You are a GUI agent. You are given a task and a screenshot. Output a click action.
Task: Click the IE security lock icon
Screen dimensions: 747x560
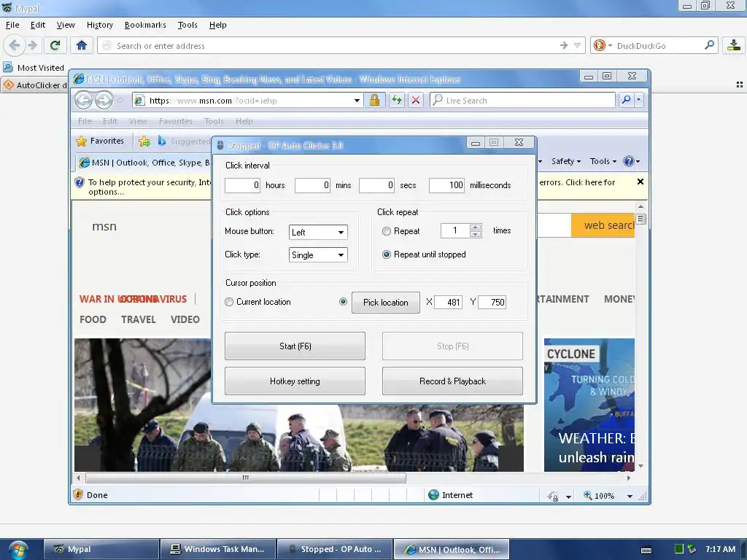coord(374,100)
